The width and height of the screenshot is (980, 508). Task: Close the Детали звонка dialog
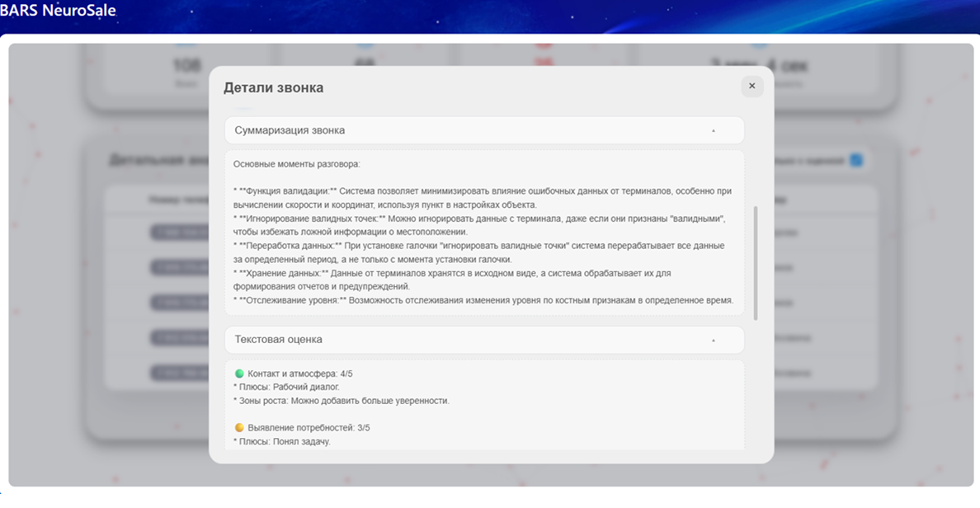[x=751, y=87]
